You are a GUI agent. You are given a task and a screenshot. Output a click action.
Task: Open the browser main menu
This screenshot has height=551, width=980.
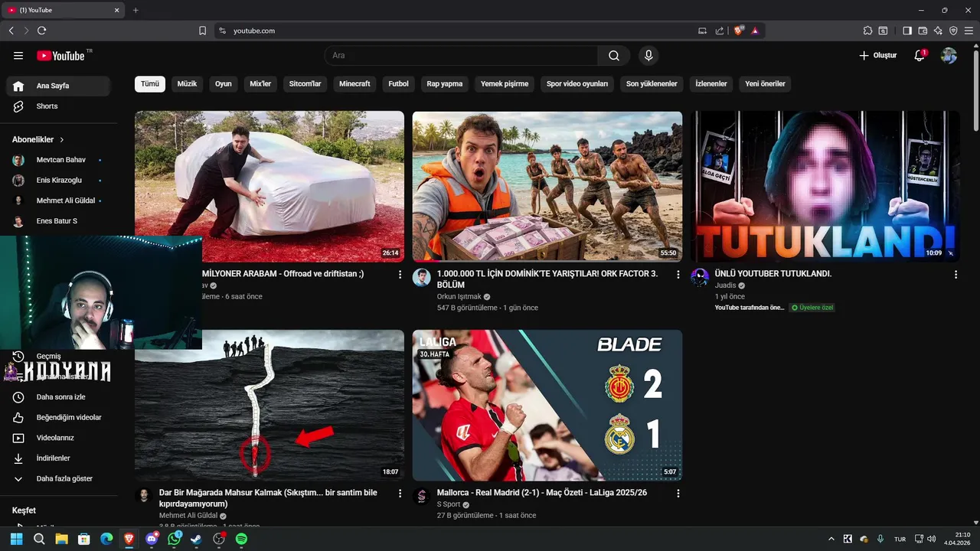click(969, 31)
